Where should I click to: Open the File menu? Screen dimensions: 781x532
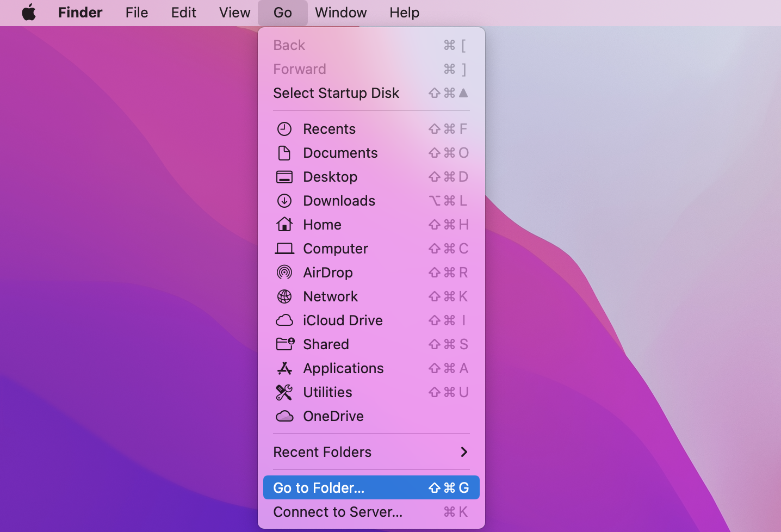click(137, 13)
